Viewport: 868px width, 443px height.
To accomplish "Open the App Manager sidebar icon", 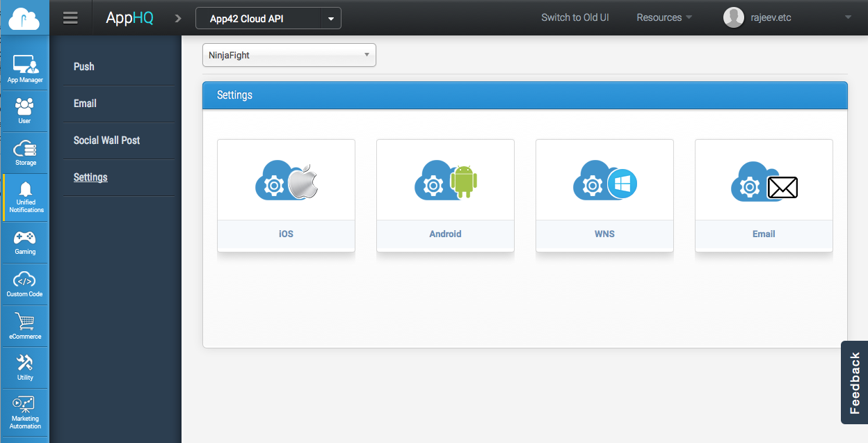I will pyautogui.click(x=25, y=68).
